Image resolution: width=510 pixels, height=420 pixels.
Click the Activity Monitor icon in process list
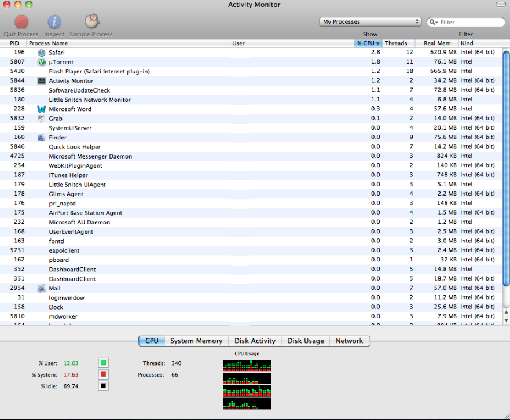click(x=41, y=81)
